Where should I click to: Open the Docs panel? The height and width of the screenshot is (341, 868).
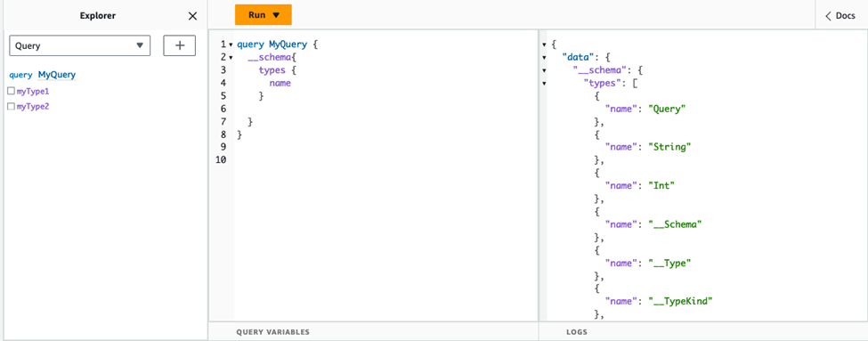(x=840, y=15)
